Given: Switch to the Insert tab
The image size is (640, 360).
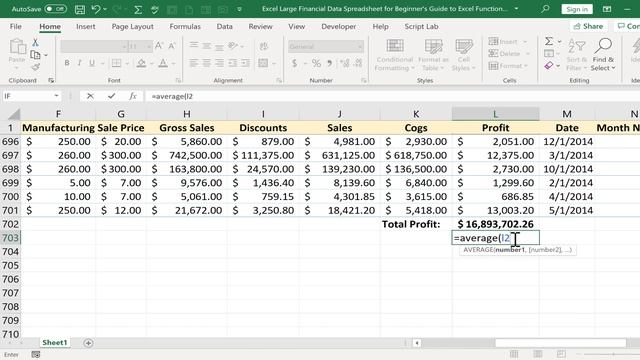Looking at the screenshot, I should click(x=85, y=27).
